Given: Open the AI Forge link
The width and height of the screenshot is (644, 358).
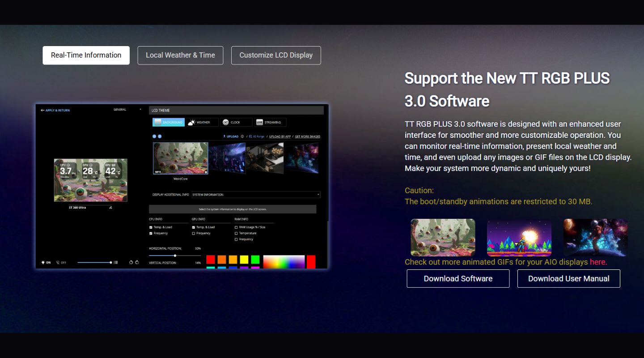Looking at the screenshot, I should 257,136.
